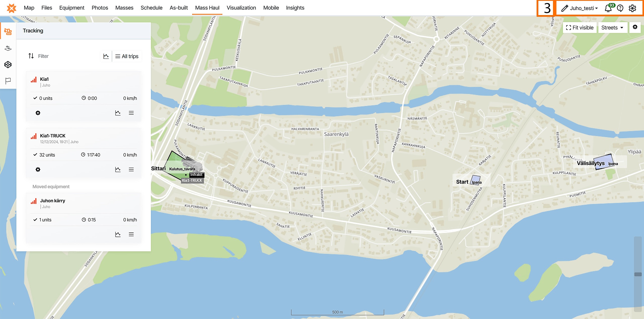Viewport: 644px width, 319px height.
Task: Open trip list menu for Kia1-TRUCK
Action: coord(131,169)
